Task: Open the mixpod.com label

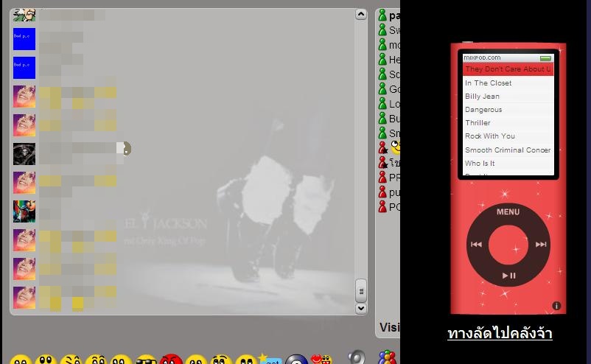Action: click(482, 57)
